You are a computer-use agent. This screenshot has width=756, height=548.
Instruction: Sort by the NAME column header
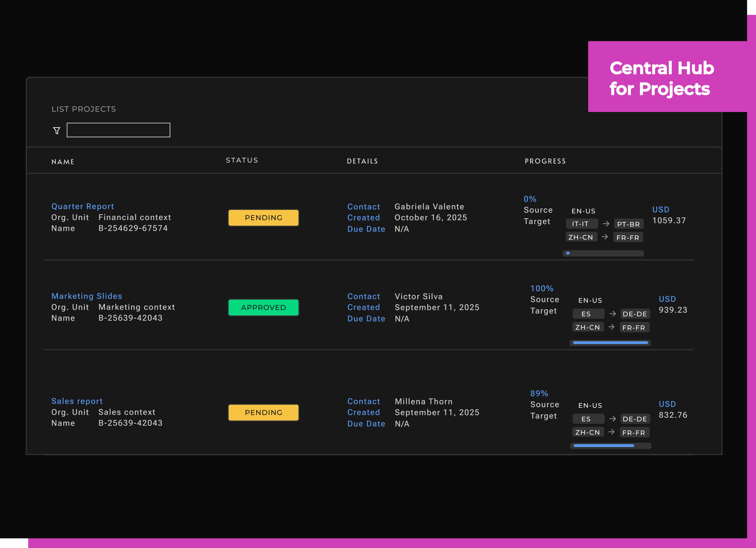click(x=63, y=162)
